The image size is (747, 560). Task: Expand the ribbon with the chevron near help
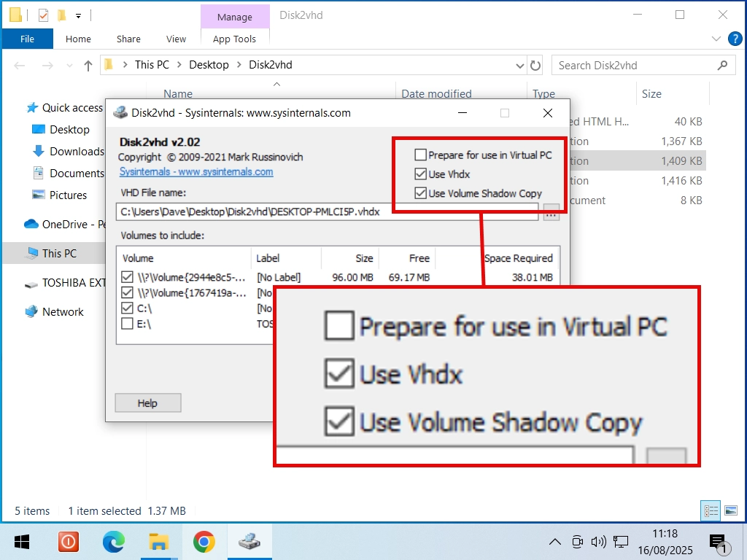[716, 39]
